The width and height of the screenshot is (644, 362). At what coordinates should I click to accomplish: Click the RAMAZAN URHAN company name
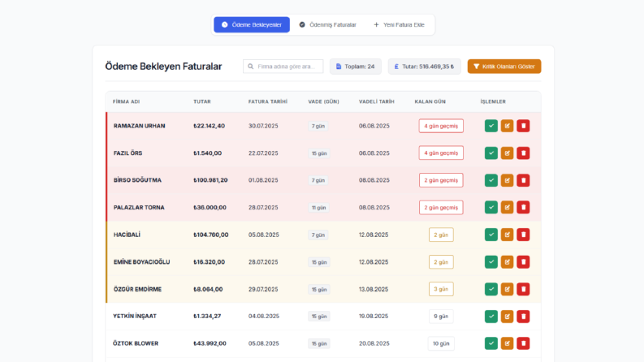click(x=139, y=126)
